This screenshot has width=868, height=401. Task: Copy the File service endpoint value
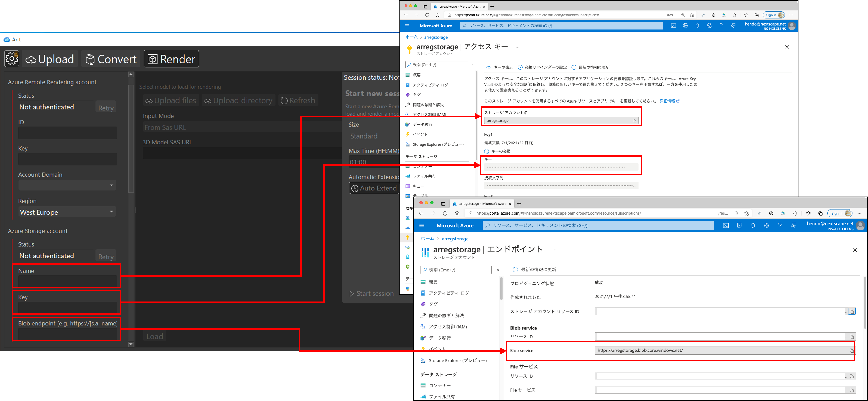click(851, 390)
